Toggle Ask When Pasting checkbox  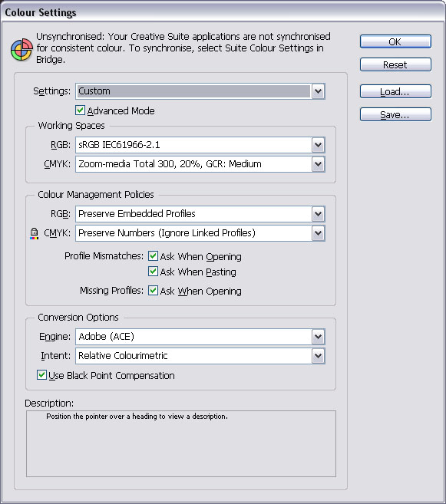click(153, 272)
